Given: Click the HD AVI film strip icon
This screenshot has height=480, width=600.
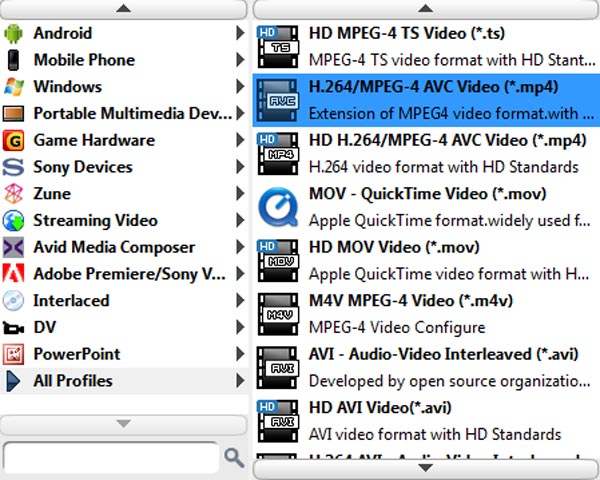Looking at the screenshot, I should click(x=278, y=421).
